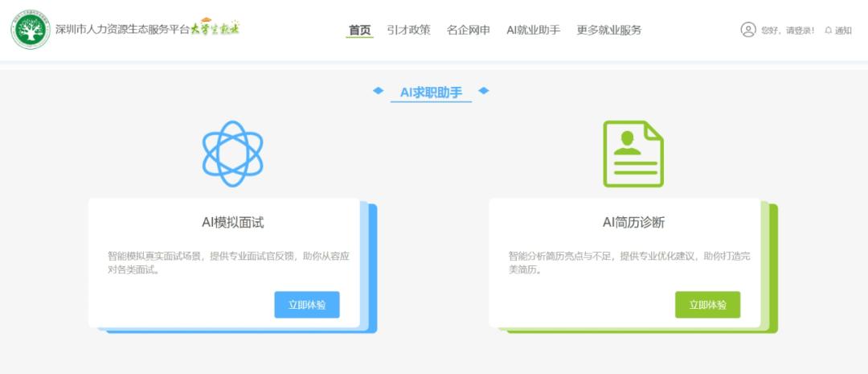Open AI就业助手 navigation item

pyautogui.click(x=533, y=31)
